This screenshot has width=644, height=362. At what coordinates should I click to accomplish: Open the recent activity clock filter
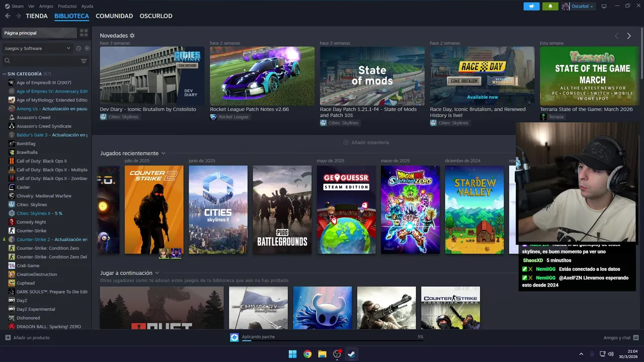(x=78, y=48)
